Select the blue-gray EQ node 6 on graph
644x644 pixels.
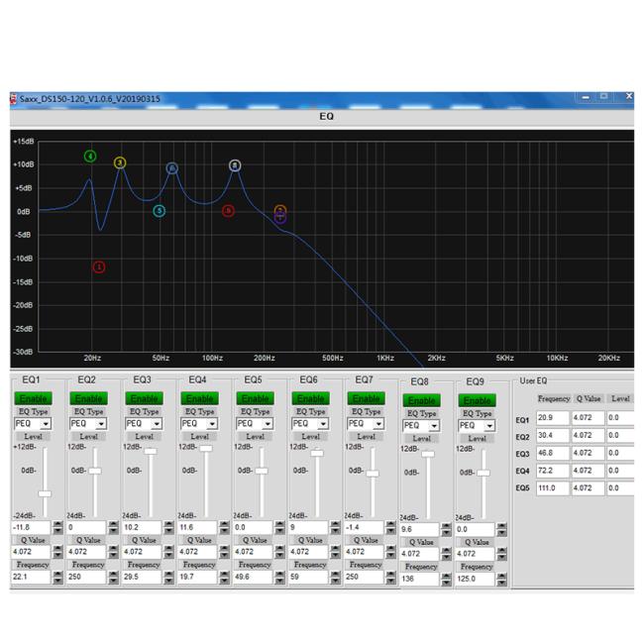tap(172, 168)
